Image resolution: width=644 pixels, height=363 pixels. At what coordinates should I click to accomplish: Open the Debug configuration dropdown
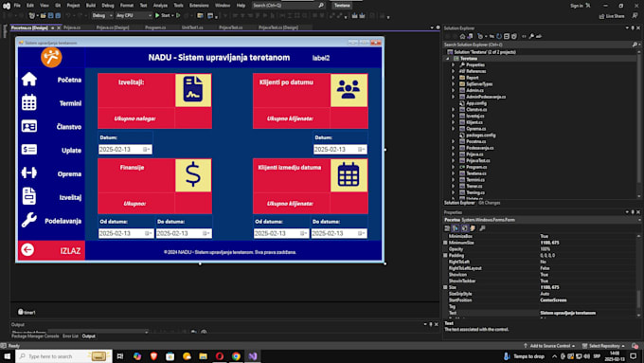pos(102,15)
